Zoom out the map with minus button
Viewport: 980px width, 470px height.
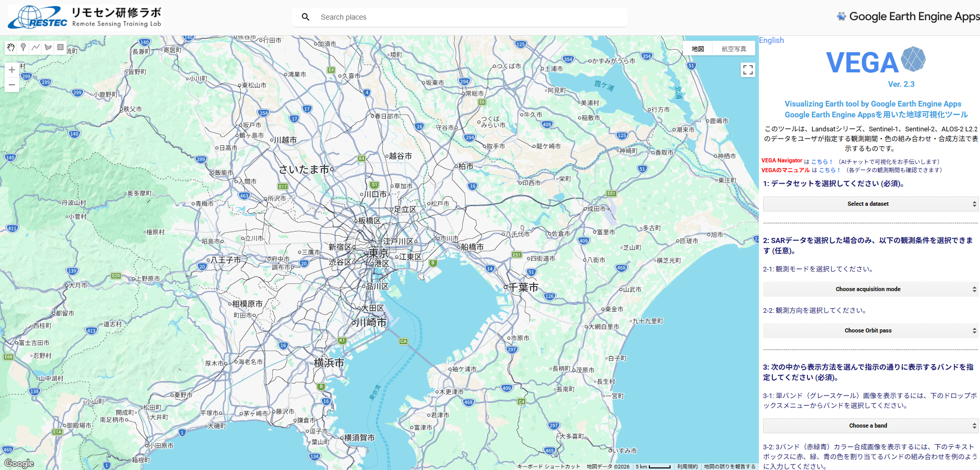[x=12, y=85]
